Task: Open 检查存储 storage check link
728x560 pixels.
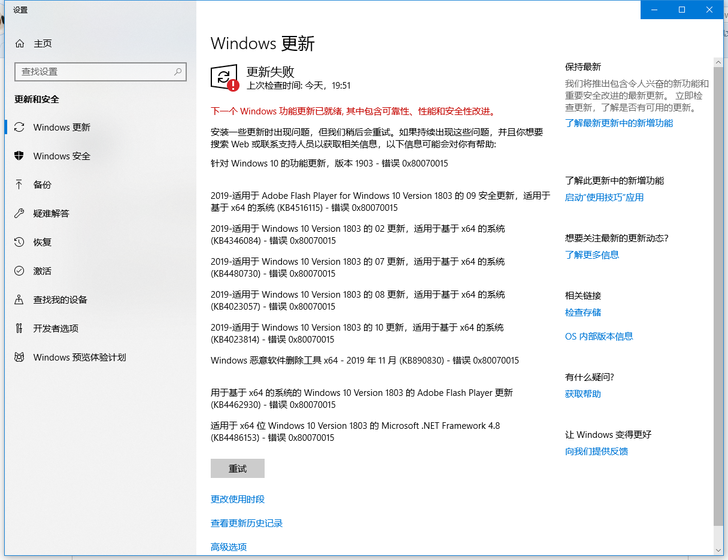Action: (x=583, y=312)
